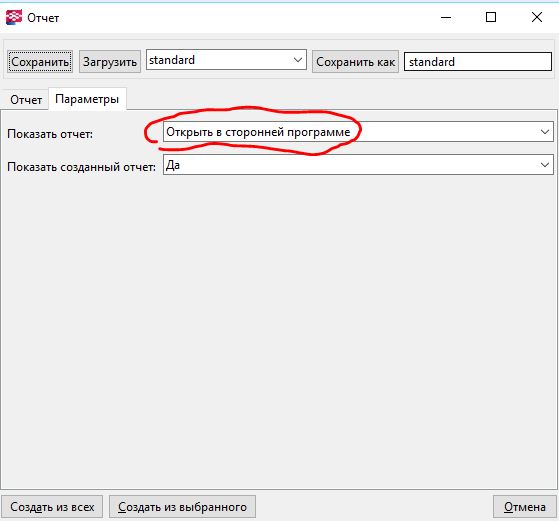Click the Да value combo box
The height and width of the screenshot is (521, 559).
pos(358,164)
